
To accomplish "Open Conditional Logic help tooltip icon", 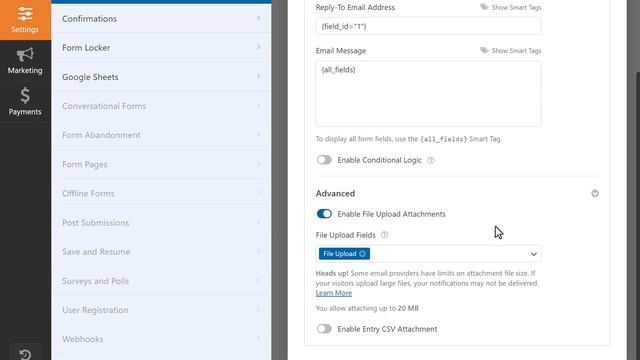I will 431,160.
